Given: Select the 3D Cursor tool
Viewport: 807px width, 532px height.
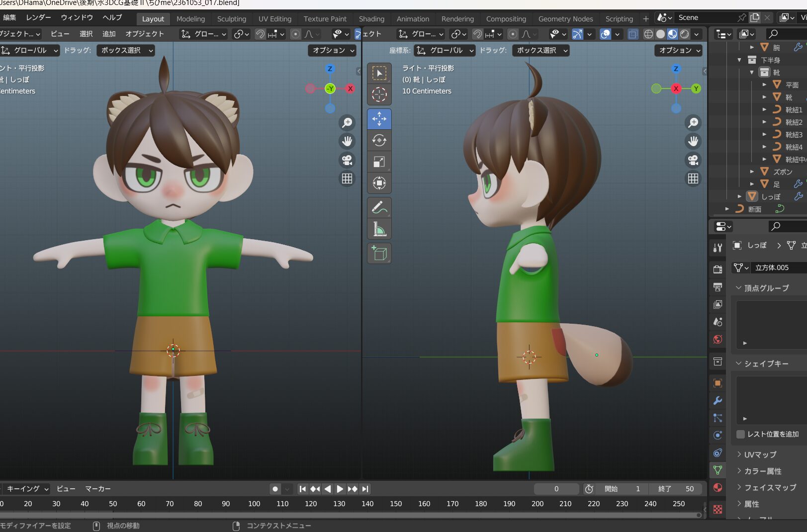Looking at the screenshot, I should point(379,94).
